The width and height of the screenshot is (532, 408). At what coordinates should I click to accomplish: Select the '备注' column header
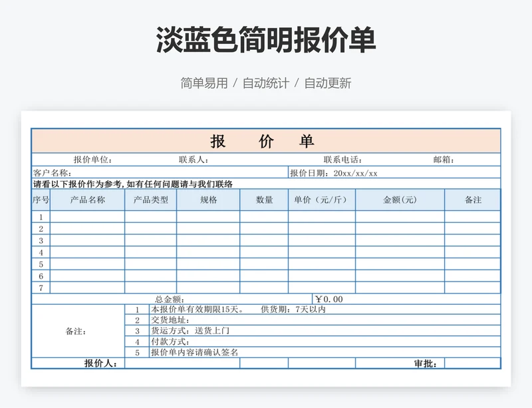pyautogui.click(x=473, y=200)
